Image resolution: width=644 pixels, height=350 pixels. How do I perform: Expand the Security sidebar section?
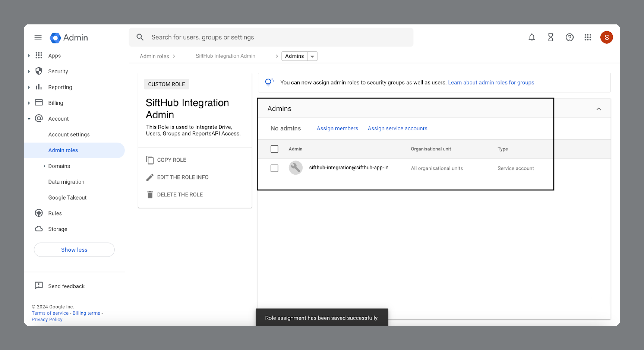click(x=29, y=71)
